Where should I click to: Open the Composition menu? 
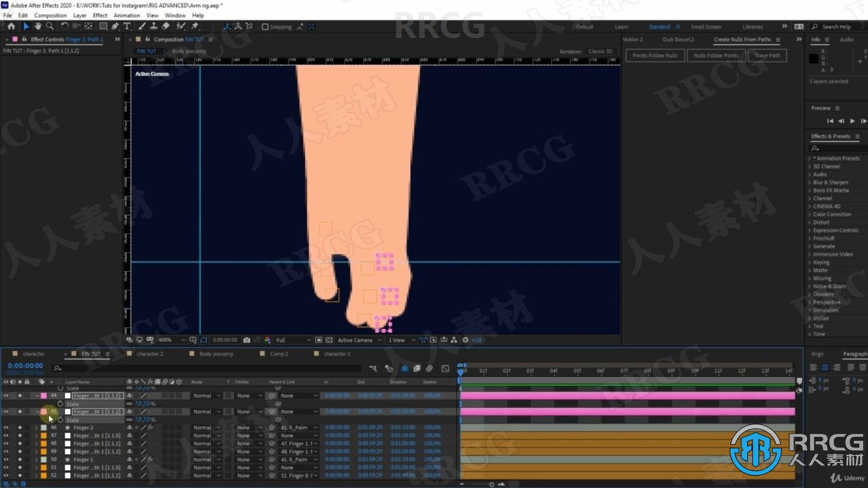[x=50, y=15]
